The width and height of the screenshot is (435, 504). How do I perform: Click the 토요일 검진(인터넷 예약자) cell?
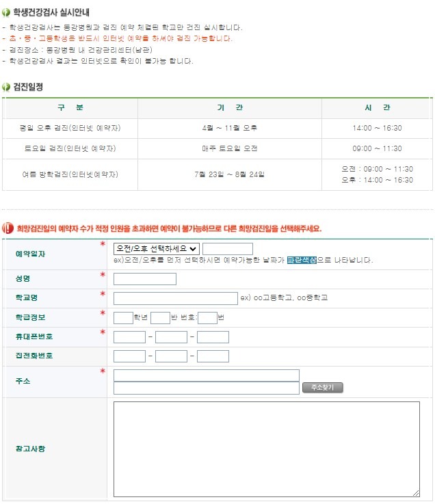tap(70, 148)
